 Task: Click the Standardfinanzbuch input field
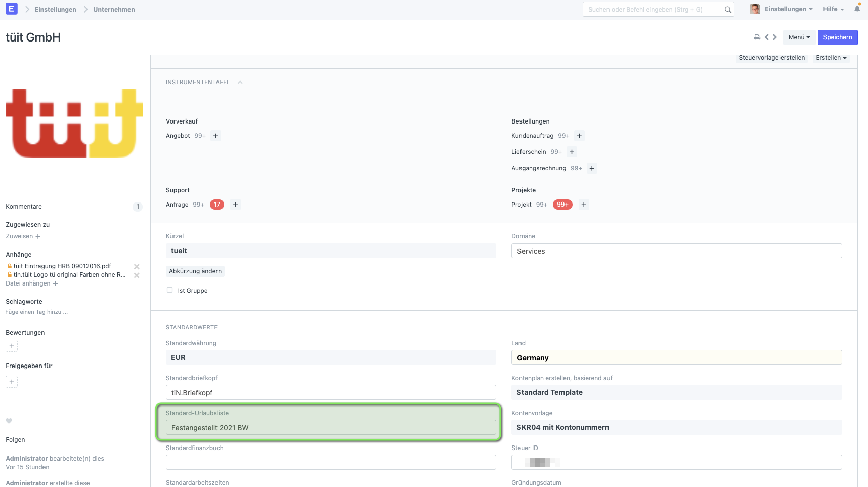331,463
